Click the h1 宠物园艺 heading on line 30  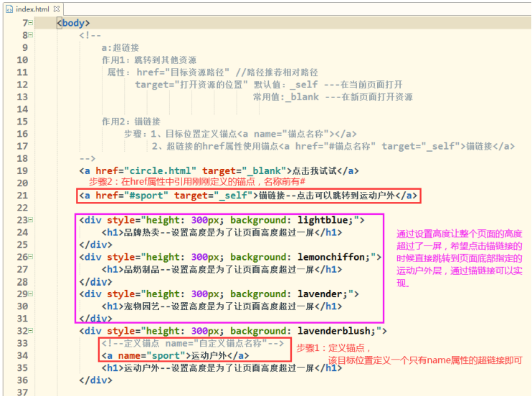point(222,306)
